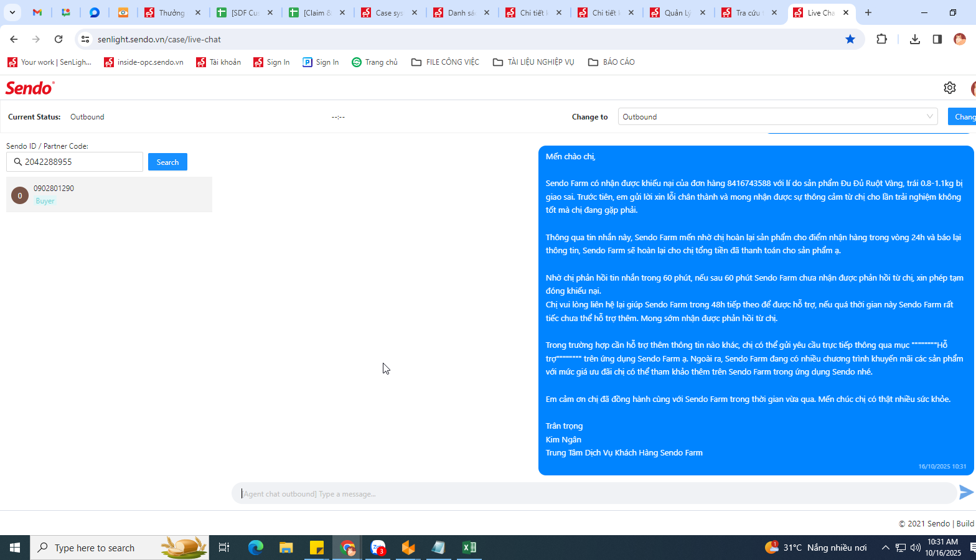Screen dimensions: 976x560
Task: Open FILE CÔNG VIỆC bookmark folder
Action: 446,62
